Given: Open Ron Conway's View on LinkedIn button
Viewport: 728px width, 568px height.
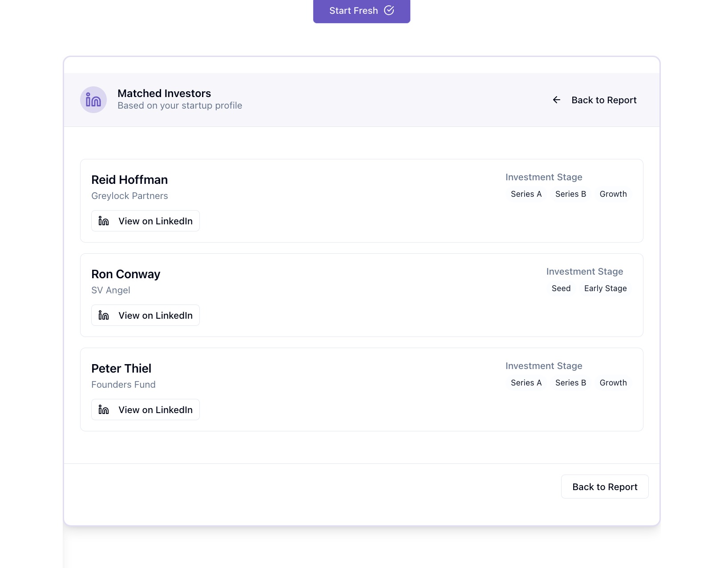Looking at the screenshot, I should [146, 315].
